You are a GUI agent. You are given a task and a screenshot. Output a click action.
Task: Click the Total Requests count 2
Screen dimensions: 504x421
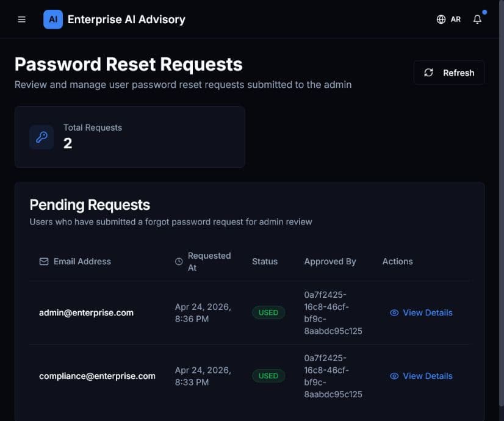68,143
